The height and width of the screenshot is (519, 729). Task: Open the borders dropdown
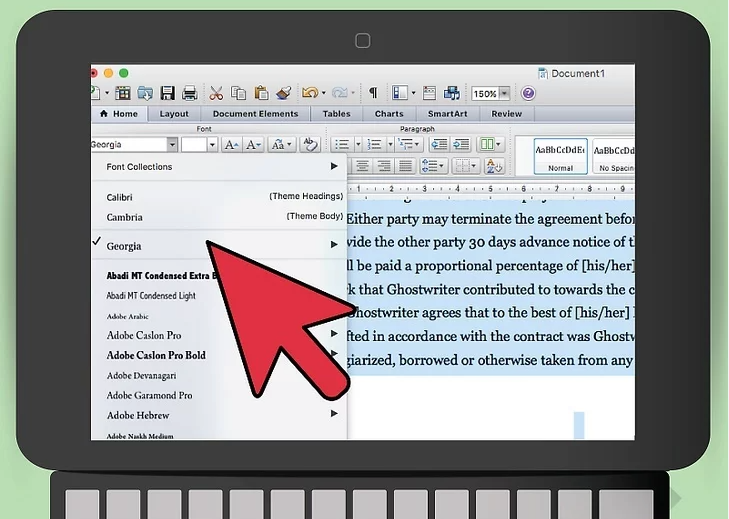pos(465,166)
